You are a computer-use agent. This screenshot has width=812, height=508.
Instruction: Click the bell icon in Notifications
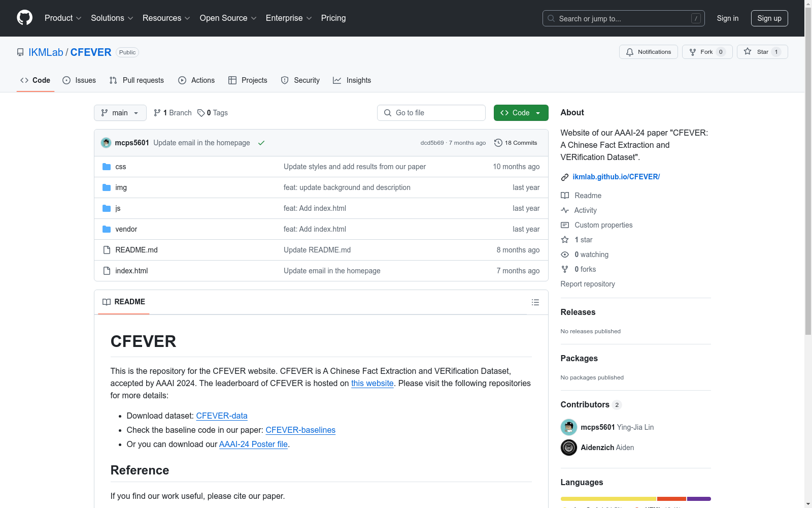pos(630,52)
